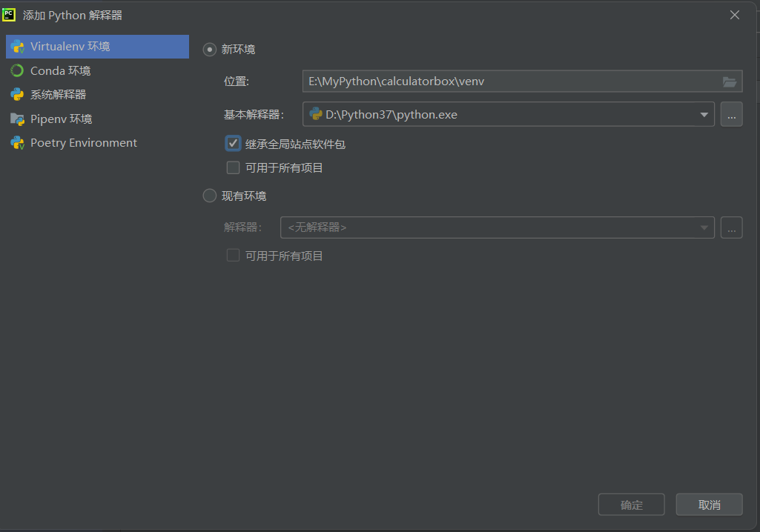Choose the 现有环境 radio button
This screenshot has height=532, width=760.
pyautogui.click(x=209, y=196)
